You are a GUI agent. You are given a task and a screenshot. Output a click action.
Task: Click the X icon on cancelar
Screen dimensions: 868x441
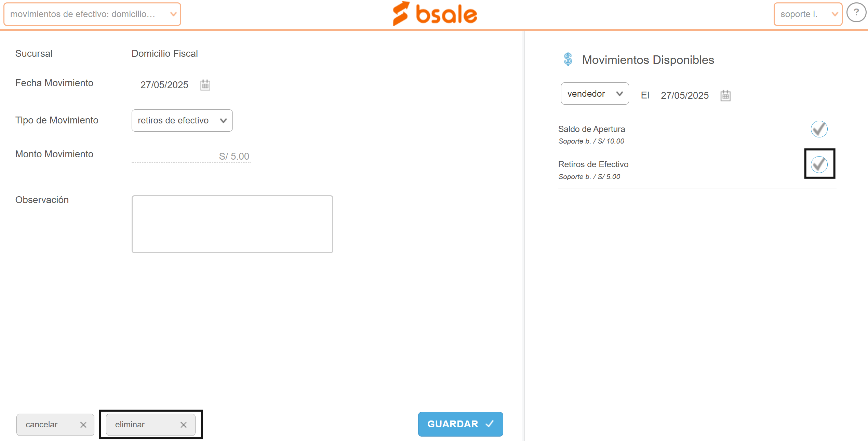[x=83, y=425]
